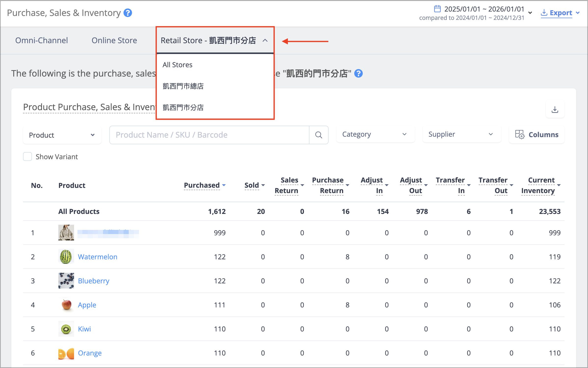Sort by the Sold column arrow
Viewport: 588px width, 368px height.
tap(263, 185)
